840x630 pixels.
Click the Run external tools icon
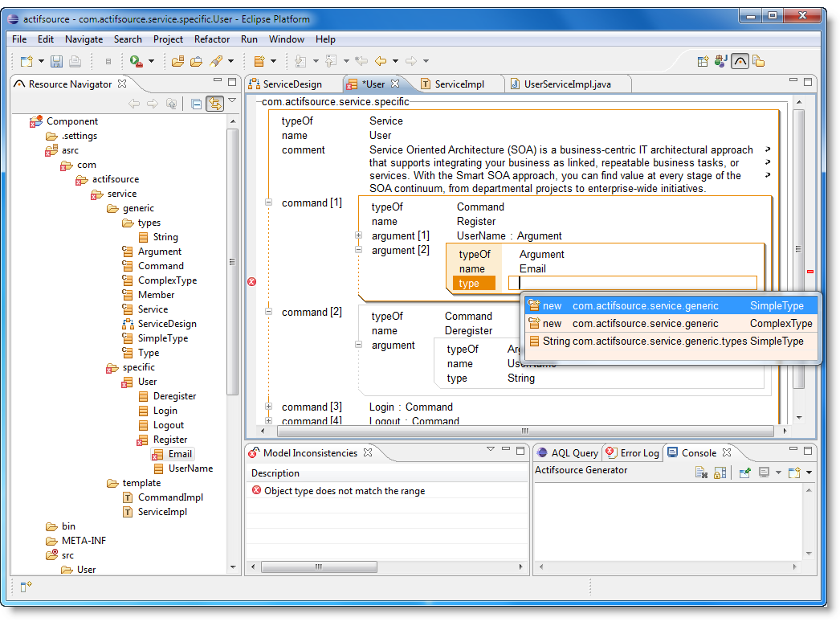pyautogui.click(x=137, y=61)
